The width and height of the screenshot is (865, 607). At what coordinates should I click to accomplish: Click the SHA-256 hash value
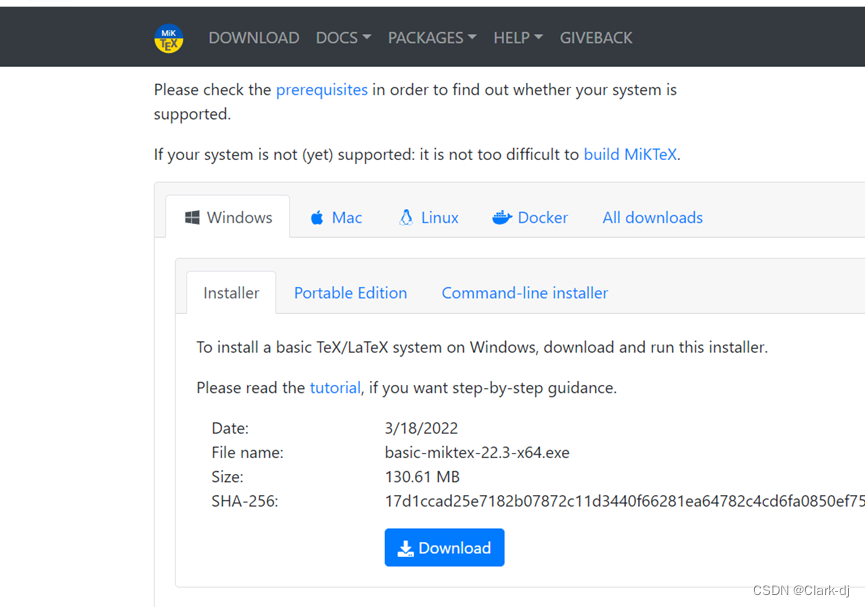coord(624,501)
